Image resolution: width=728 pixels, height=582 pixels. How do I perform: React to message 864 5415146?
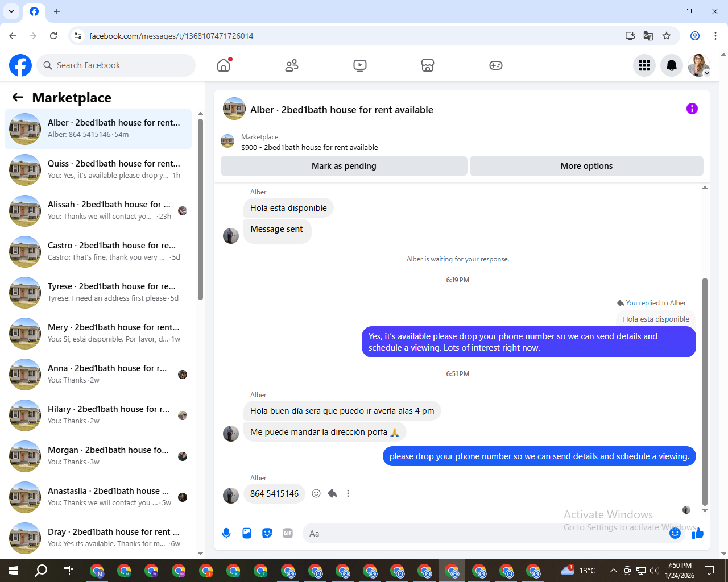(x=316, y=493)
